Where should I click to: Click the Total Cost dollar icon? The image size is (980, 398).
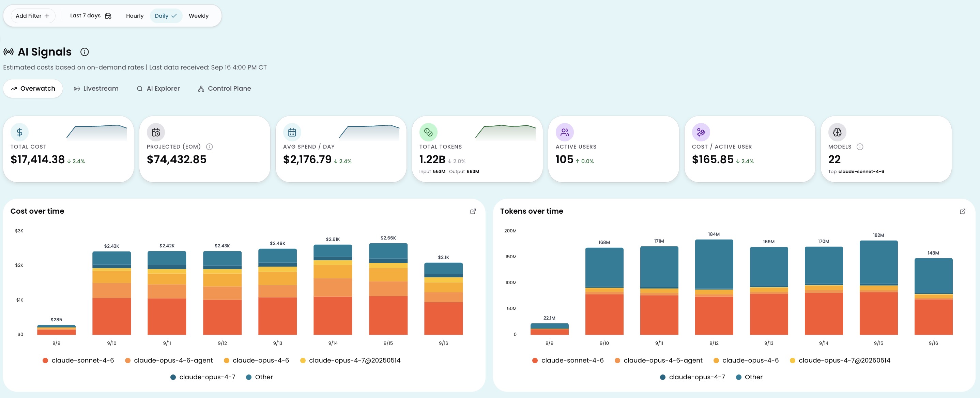(x=19, y=132)
